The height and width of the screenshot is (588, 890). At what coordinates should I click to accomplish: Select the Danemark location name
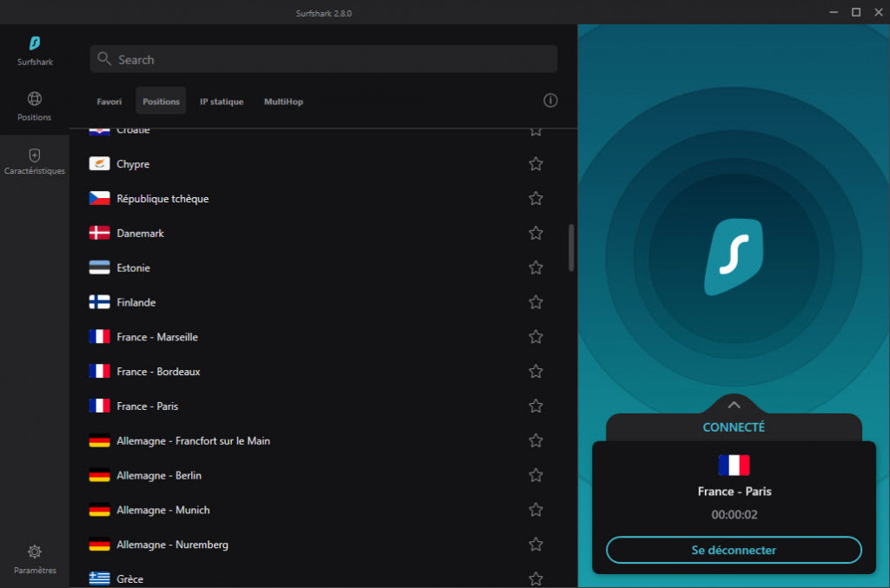(140, 233)
